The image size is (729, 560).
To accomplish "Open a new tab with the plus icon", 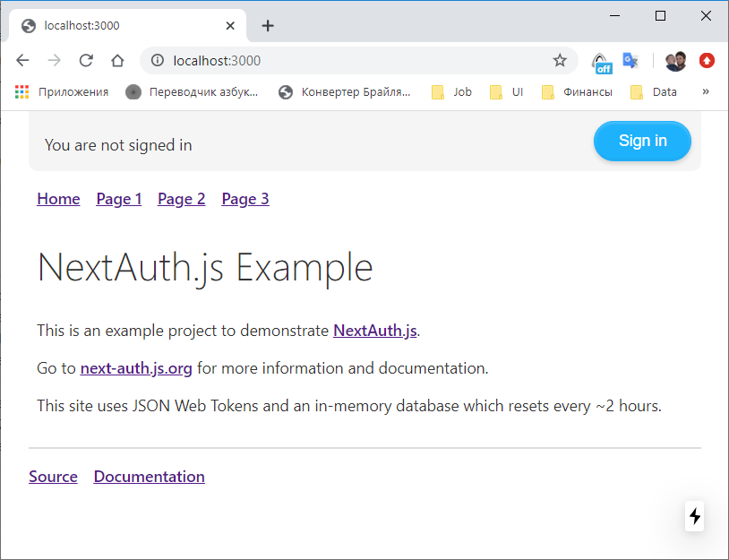I will tap(268, 25).
